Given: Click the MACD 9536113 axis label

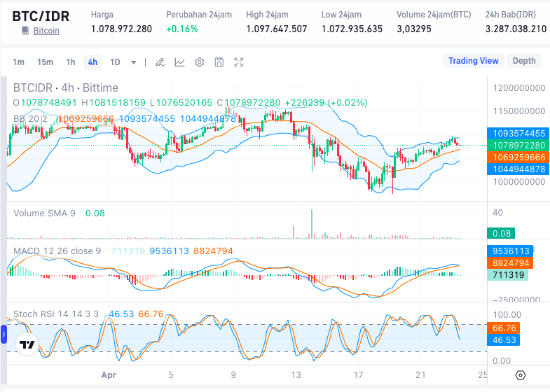Looking at the screenshot, I should tap(510, 251).
